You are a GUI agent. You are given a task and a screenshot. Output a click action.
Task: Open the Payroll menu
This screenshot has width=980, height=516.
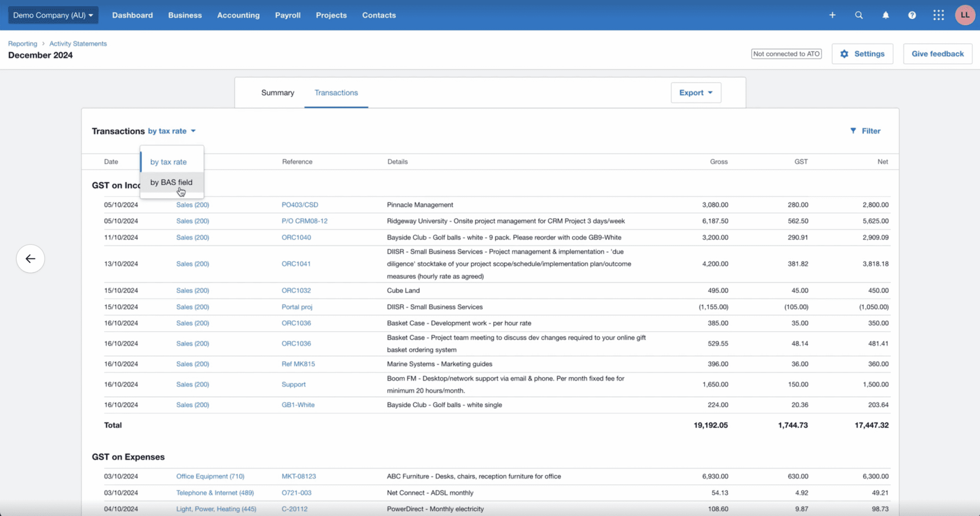pyautogui.click(x=288, y=15)
